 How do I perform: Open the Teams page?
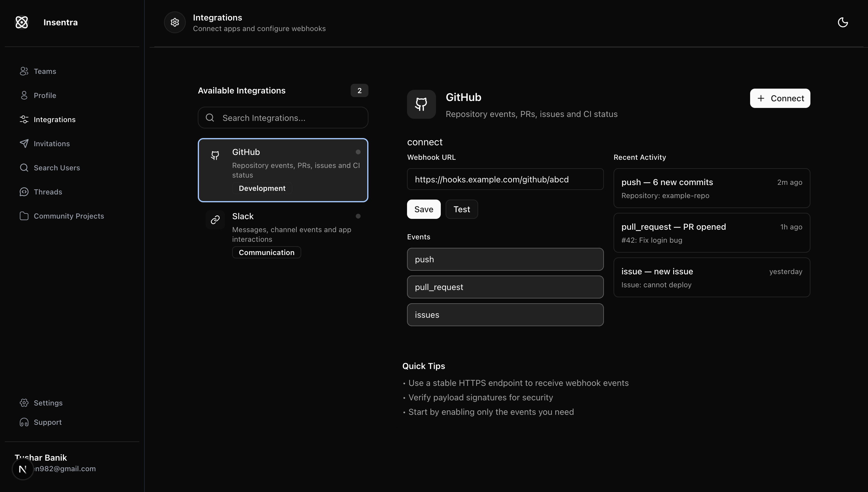45,71
